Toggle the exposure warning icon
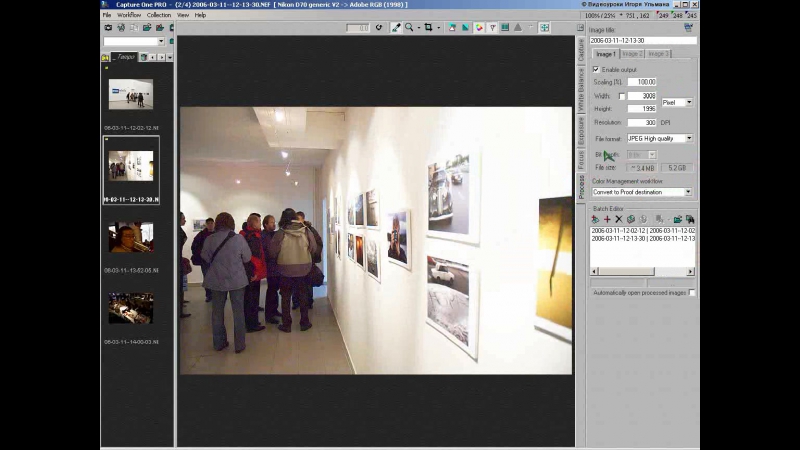The image size is (800, 450). (x=452, y=28)
